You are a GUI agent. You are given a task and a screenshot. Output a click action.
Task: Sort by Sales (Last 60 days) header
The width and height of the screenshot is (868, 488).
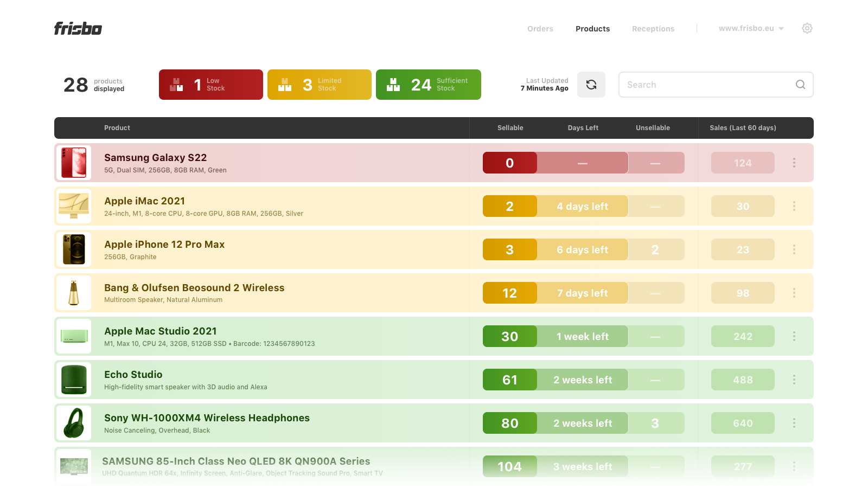pos(743,128)
